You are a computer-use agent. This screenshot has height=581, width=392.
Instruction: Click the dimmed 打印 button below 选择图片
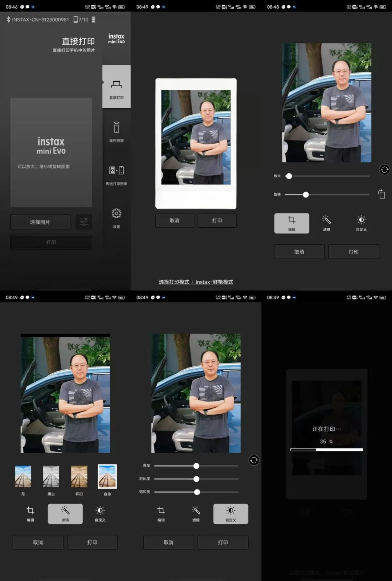click(51, 242)
